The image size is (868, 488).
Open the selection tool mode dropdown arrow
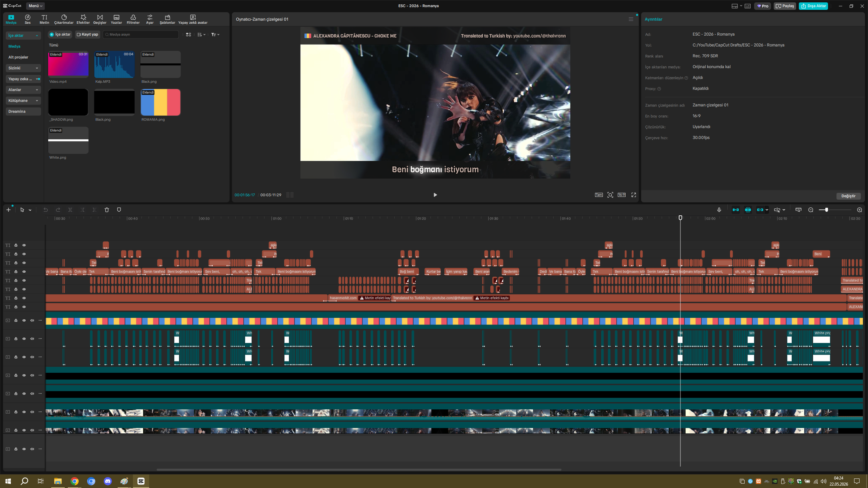click(30, 210)
